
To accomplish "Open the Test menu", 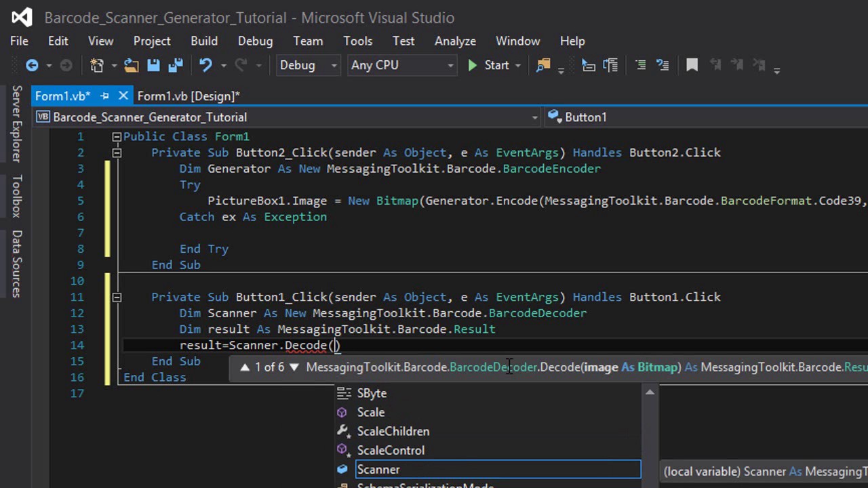I will pyautogui.click(x=403, y=41).
